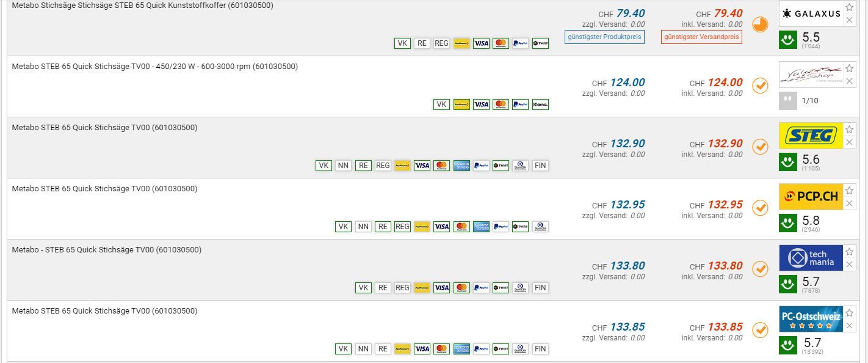Image resolution: width=868 pixels, height=363 pixels.
Task: Click the FIN badge in the PC-Ostschweiz row
Action: (540, 349)
